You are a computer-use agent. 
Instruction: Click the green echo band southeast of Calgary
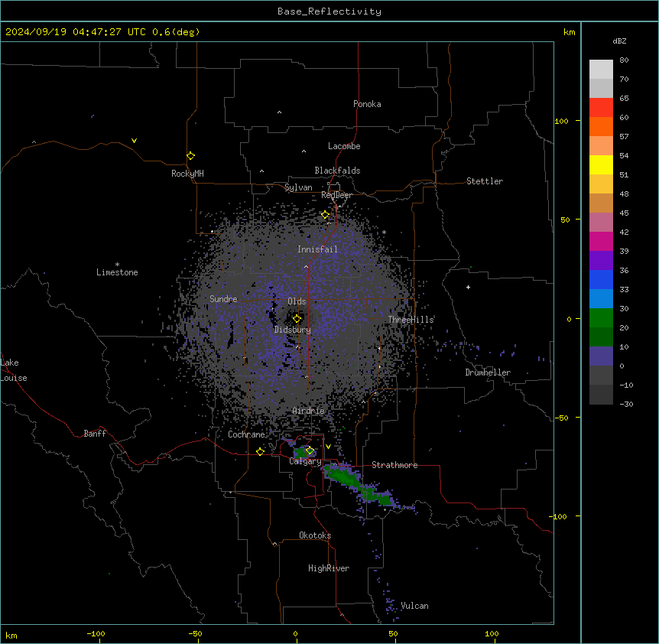[357, 486]
